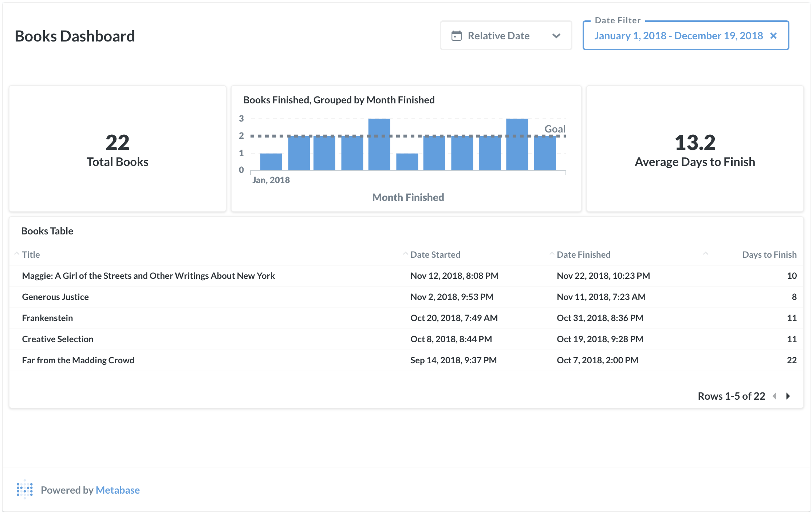Expand the date filter showing January 1, 2018 range

point(678,36)
